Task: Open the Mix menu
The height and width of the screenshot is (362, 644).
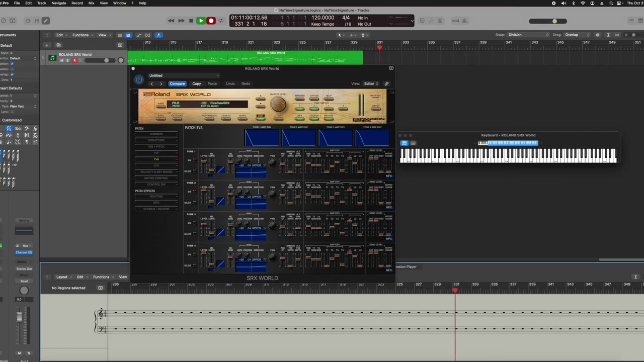Action: pos(91,3)
